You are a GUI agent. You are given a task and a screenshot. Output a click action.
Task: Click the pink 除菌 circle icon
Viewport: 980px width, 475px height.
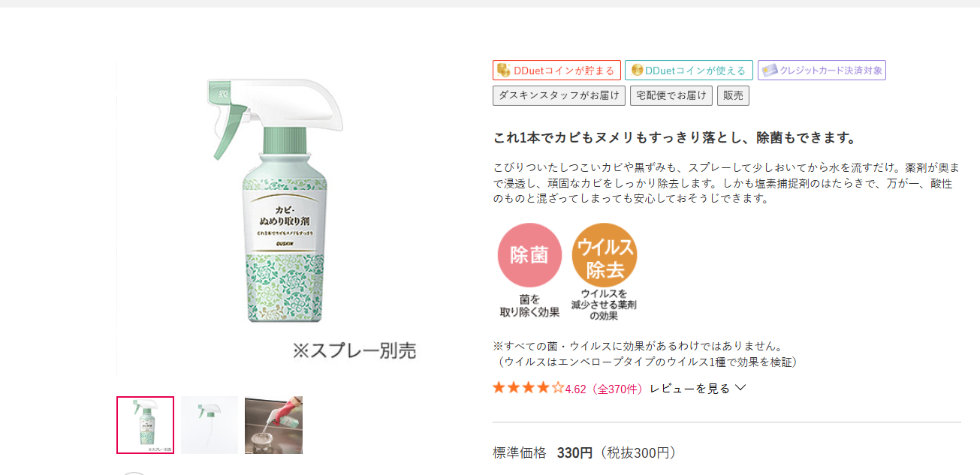(x=529, y=255)
